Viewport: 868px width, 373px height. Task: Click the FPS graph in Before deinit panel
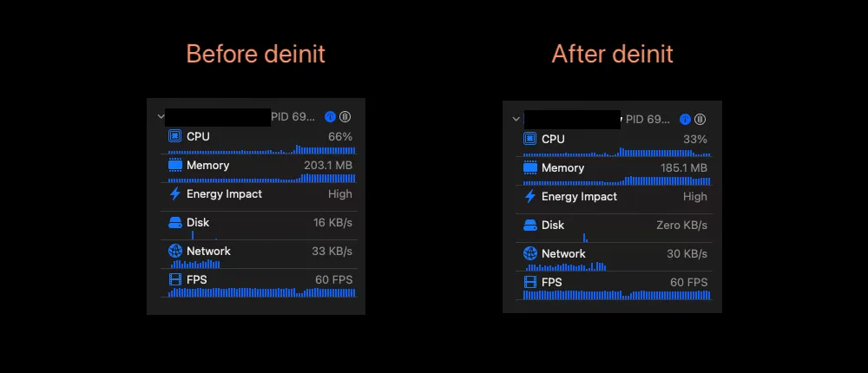(260, 292)
